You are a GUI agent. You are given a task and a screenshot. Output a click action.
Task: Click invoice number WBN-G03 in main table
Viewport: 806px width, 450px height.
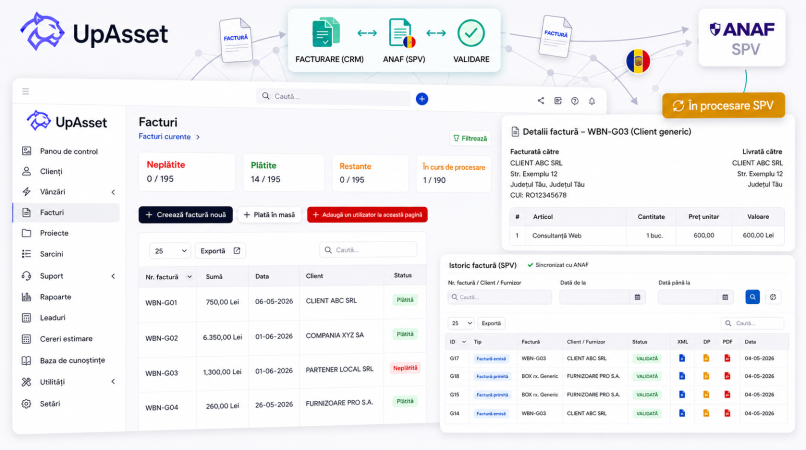pos(161,373)
